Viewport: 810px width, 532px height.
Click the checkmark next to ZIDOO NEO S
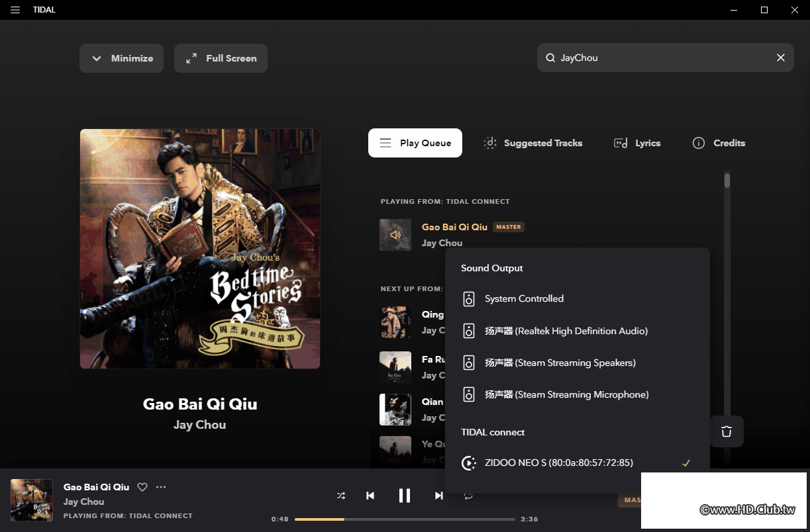(686, 463)
